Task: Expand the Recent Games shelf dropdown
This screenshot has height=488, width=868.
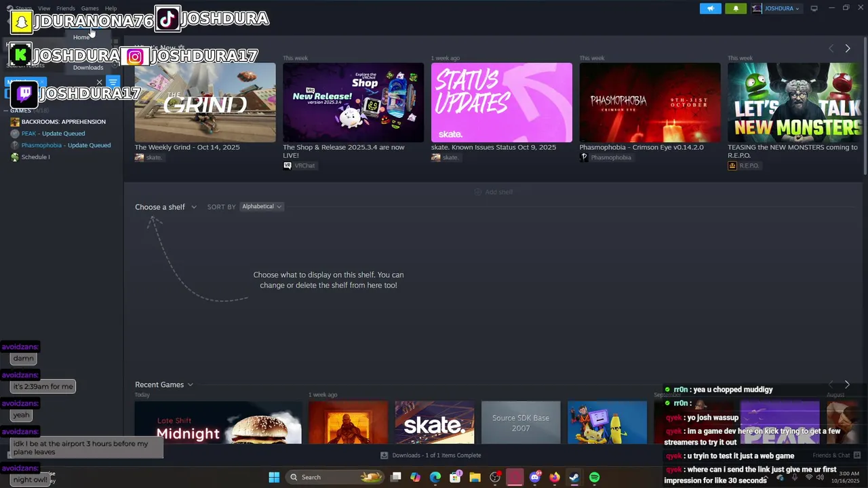Action: 164,384
